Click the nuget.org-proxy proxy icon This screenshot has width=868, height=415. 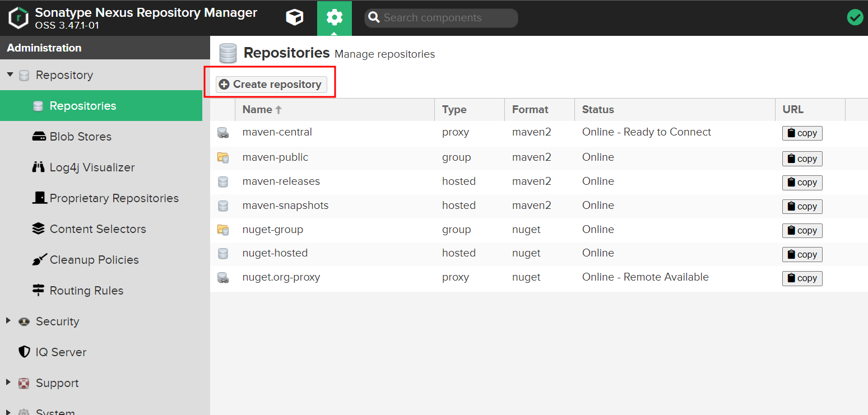click(x=223, y=277)
